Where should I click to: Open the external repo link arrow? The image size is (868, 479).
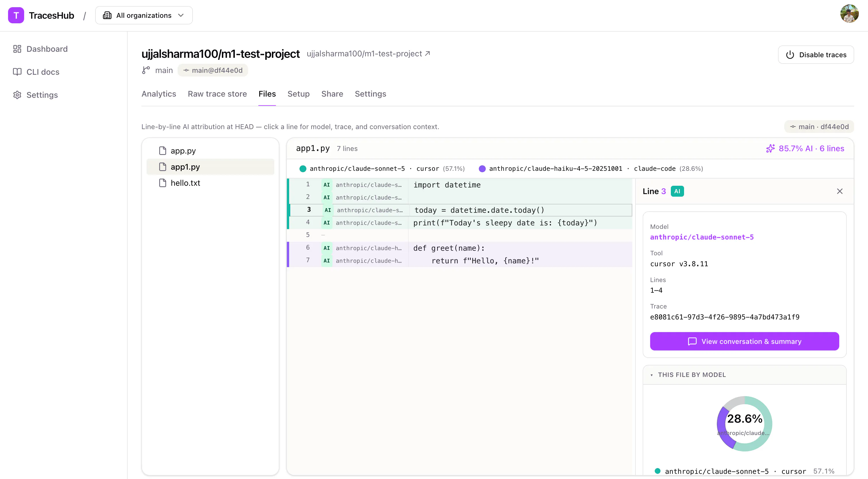[427, 53]
